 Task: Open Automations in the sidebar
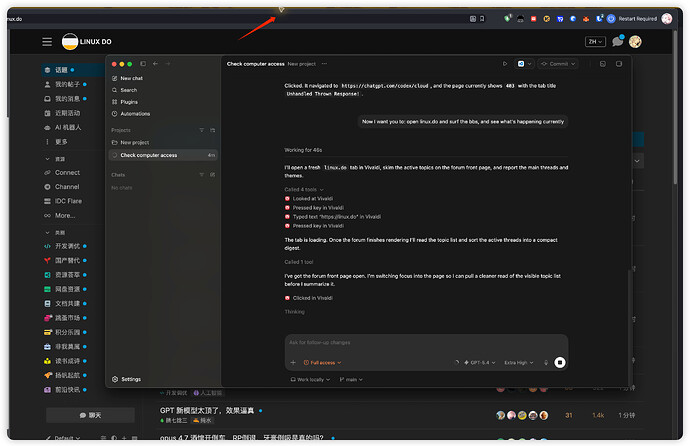click(x=135, y=114)
